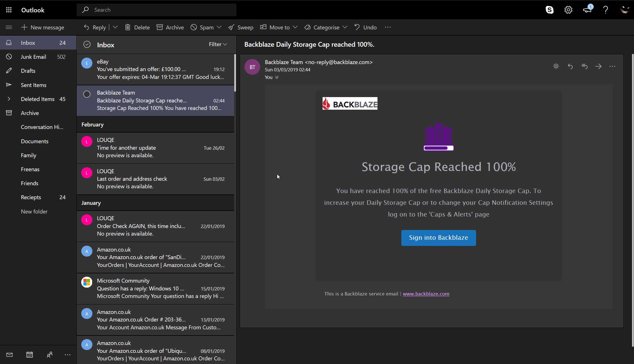Screen dimensions: 634x364
Task: Toggle the light mode sun icon on message
Action: point(556,66)
